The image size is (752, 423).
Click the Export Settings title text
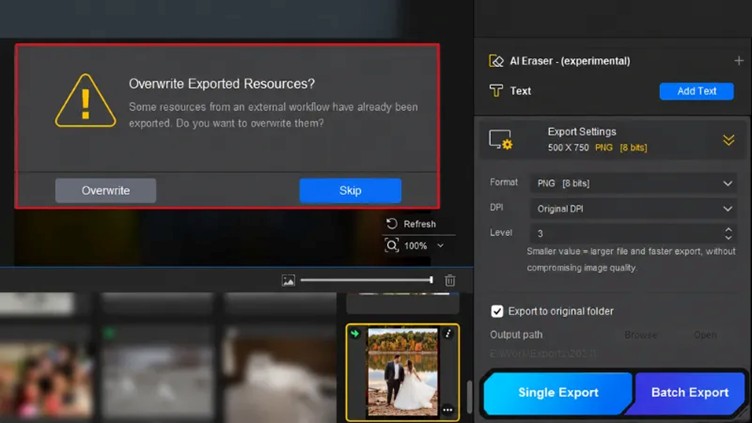click(x=582, y=131)
